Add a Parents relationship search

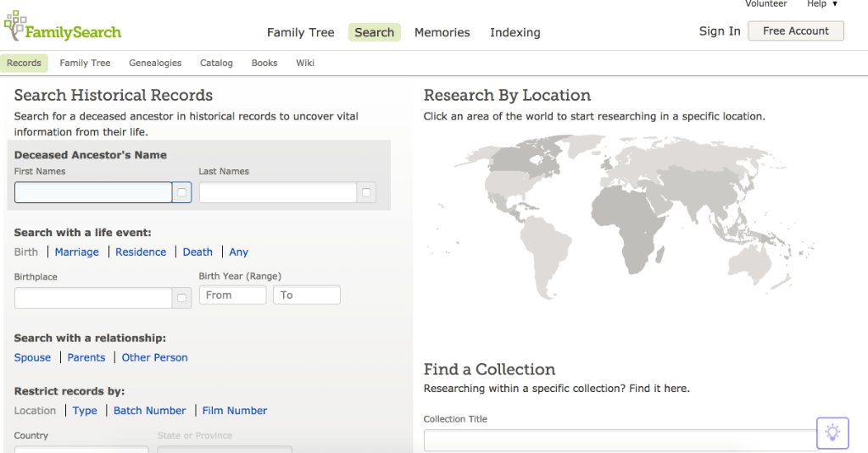click(x=86, y=358)
